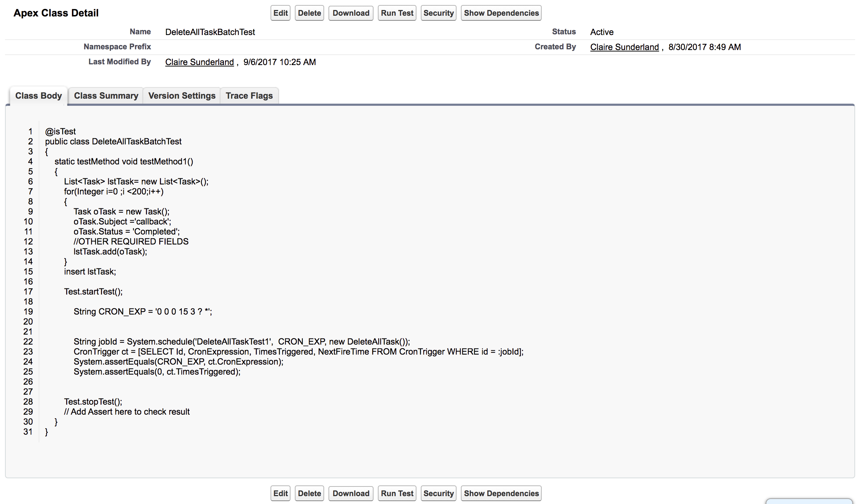Switch to the Class Summary tab
This screenshot has width=858, height=504.
coord(106,96)
